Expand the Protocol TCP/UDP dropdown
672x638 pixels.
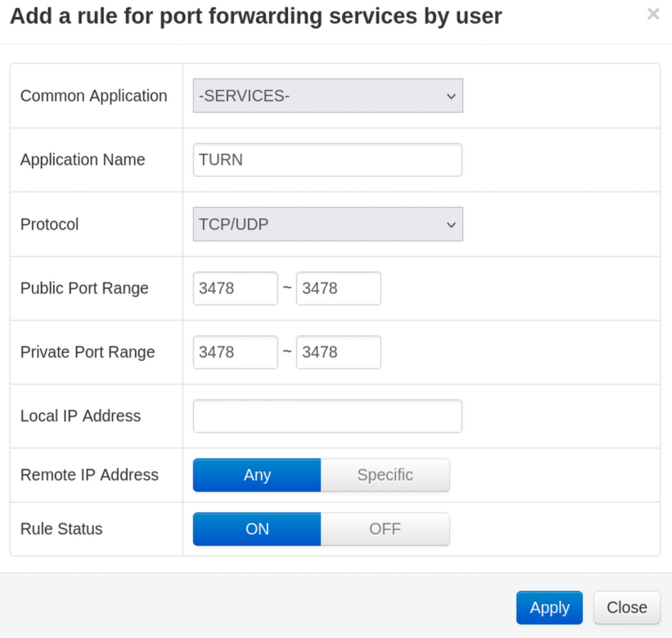(327, 224)
